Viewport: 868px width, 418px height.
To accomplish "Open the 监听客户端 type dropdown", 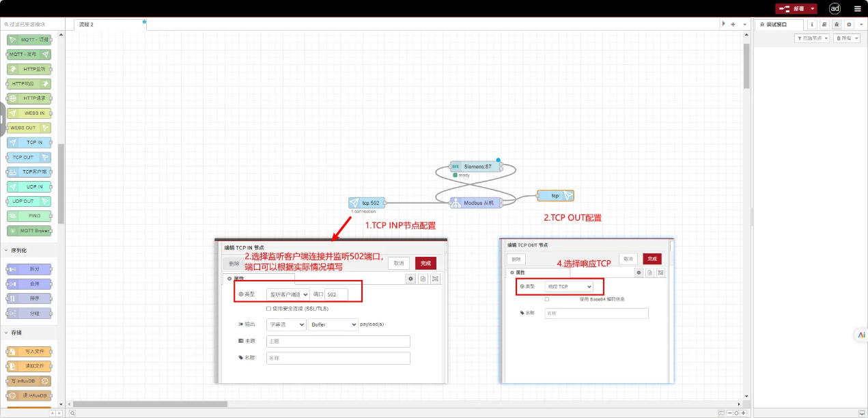I will 288,294.
